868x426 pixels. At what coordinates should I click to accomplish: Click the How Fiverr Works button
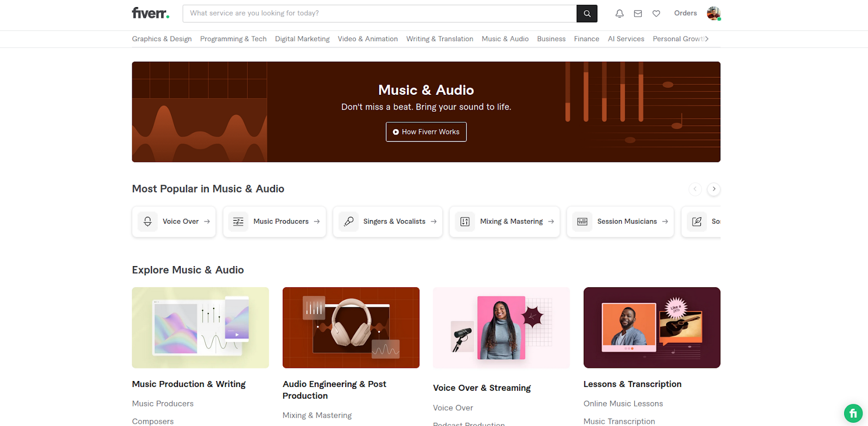click(426, 132)
